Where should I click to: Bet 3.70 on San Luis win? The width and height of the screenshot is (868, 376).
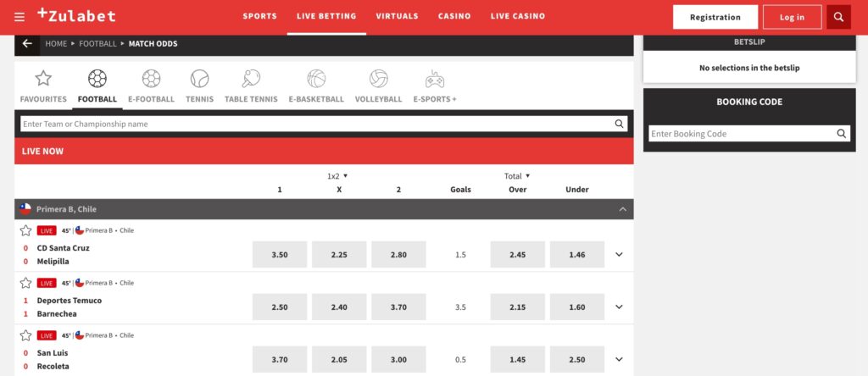coord(280,359)
